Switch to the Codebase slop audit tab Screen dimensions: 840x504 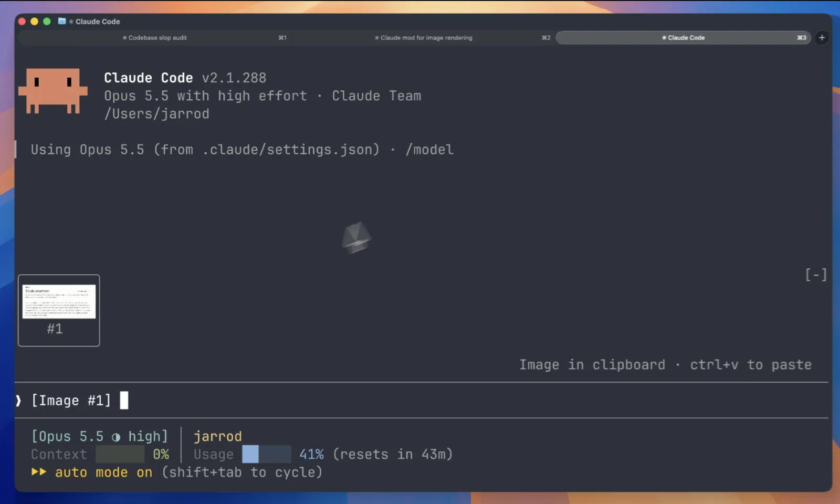tap(155, 38)
